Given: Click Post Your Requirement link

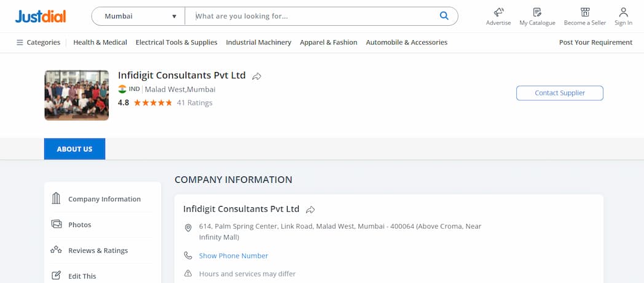Looking at the screenshot, I should click(x=595, y=42).
